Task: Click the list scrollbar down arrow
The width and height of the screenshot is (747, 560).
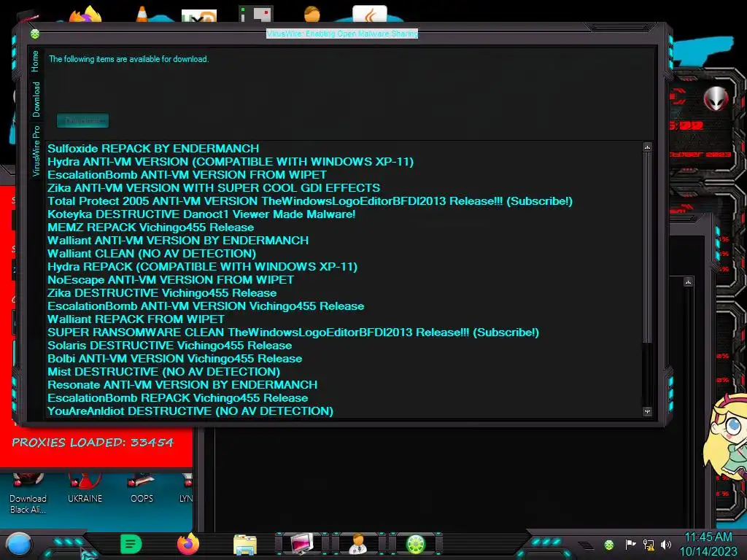Action: tap(647, 411)
